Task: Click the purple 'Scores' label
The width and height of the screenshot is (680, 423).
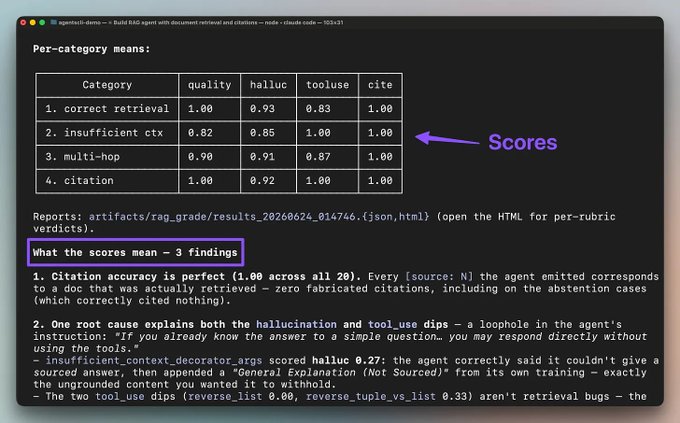Action: [523, 142]
